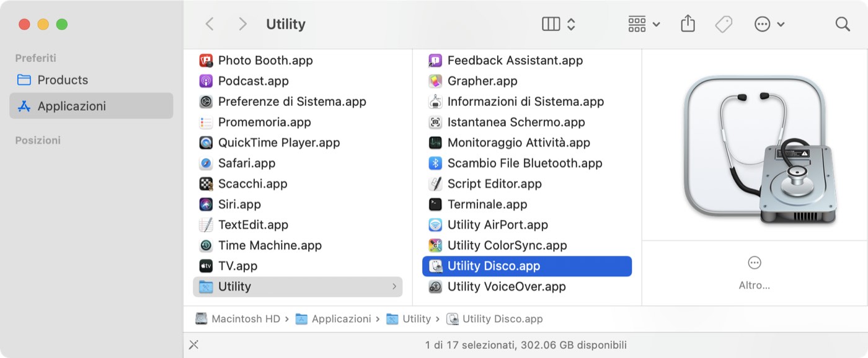Select the Grapher.app file name
This screenshot has width=868, height=358.
click(482, 81)
